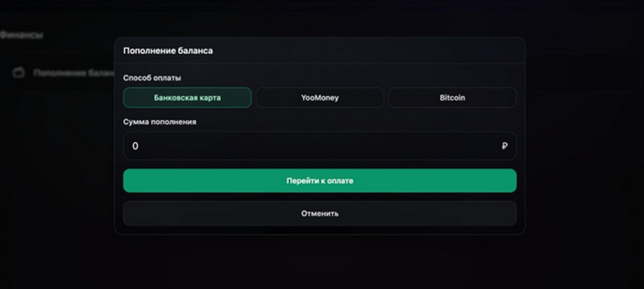Viewport: 644px width, 289px height.
Task: Click the zero value in the amount field
Action: click(x=135, y=146)
